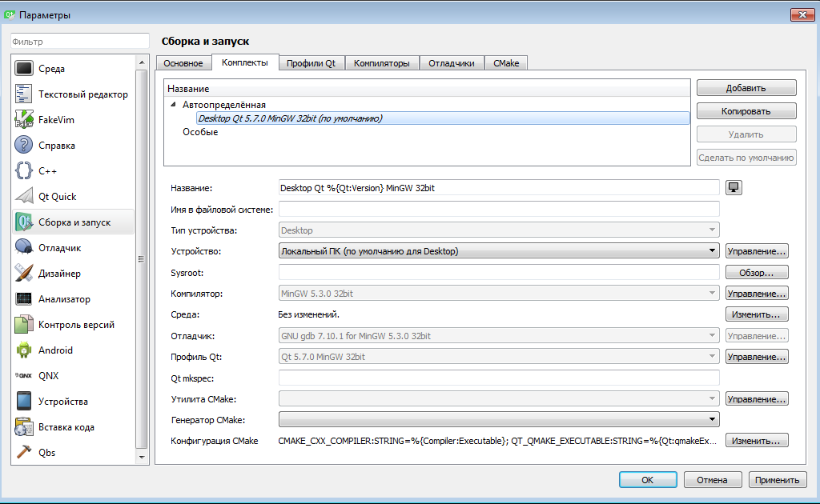Select the Отладчик category
The image size is (820, 504).
click(x=59, y=248)
